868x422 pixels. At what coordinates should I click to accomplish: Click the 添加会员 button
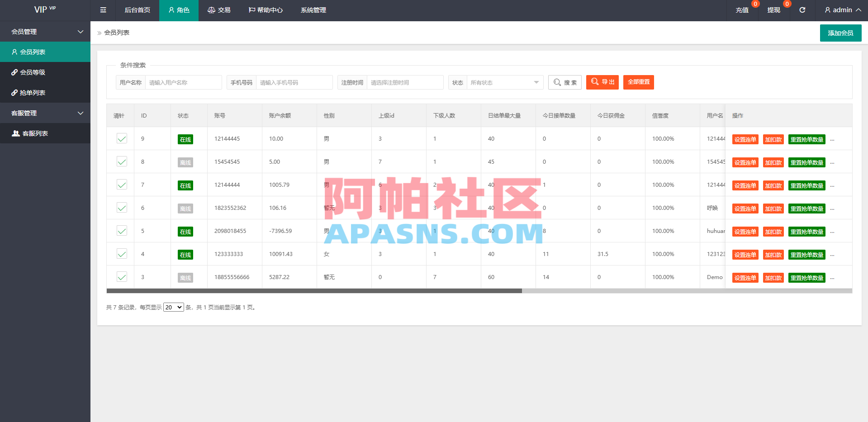pos(840,33)
